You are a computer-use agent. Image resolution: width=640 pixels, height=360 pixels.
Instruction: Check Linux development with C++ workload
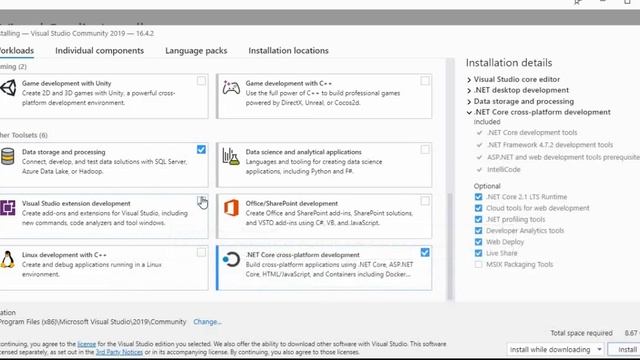[201, 252]
